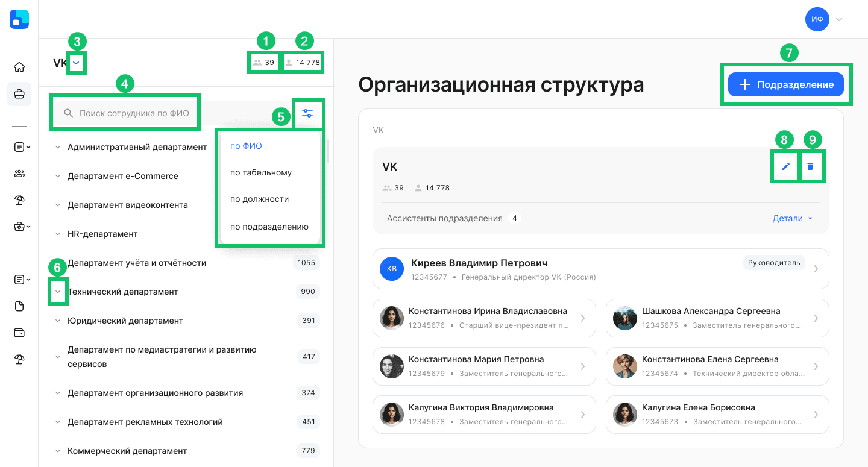The image size is (868, 467).
Task: Click the filter sliders icon next to the search field
Action: coord(307,113)
